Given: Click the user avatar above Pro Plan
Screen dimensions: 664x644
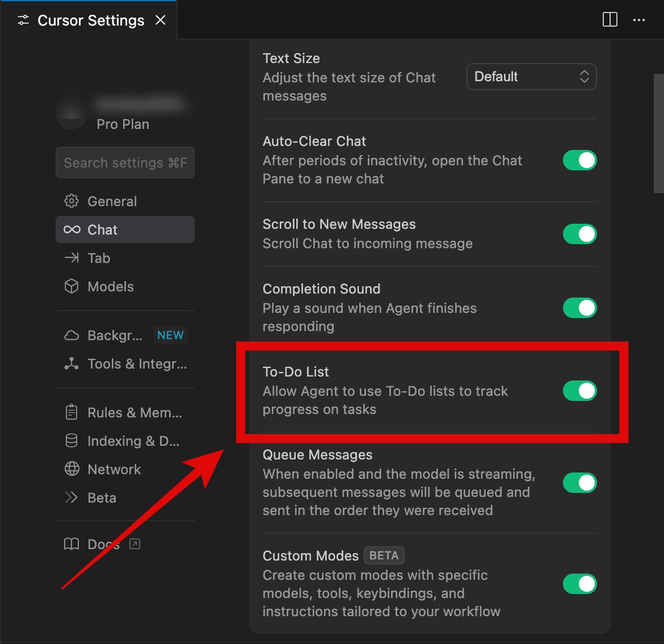Looking at the screenshot, I should (x=71, y=113).
